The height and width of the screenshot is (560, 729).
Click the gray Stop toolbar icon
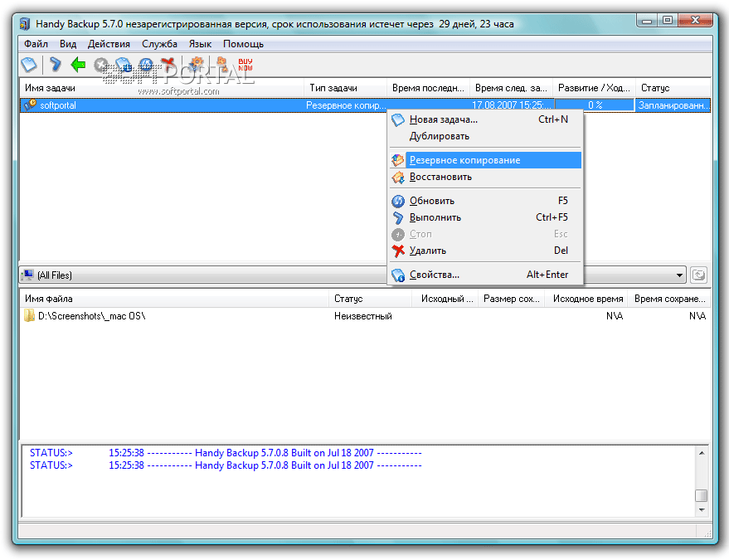101,65
